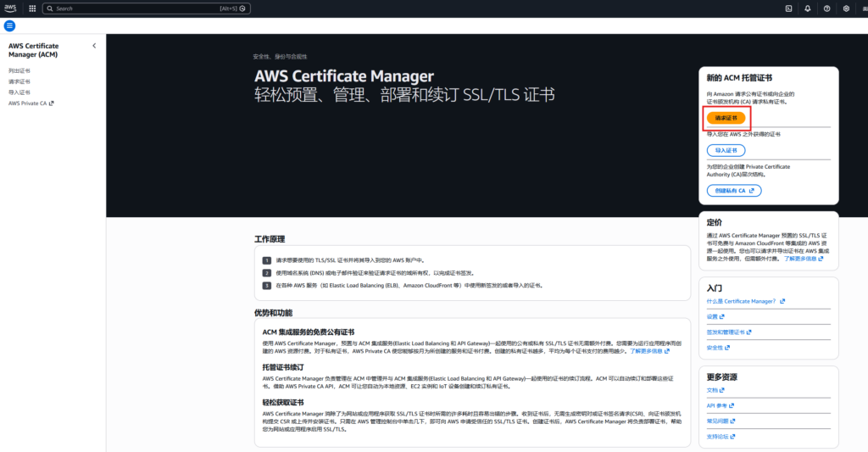Click the 创建私有 CA button

click(733, 191)
